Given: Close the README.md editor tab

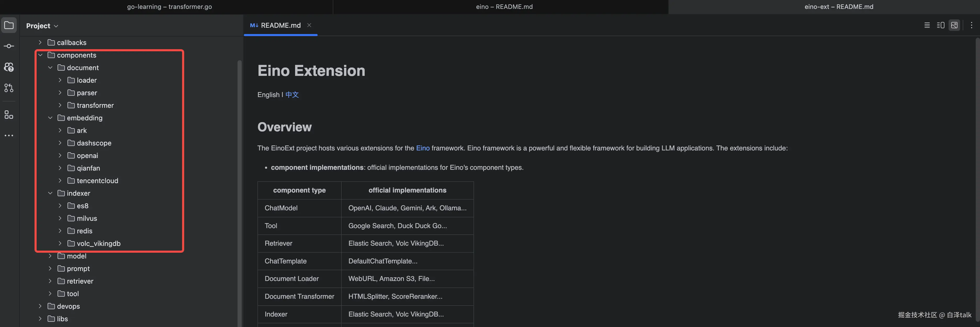Looking at the screenshot, I should [x=309, y=25].
